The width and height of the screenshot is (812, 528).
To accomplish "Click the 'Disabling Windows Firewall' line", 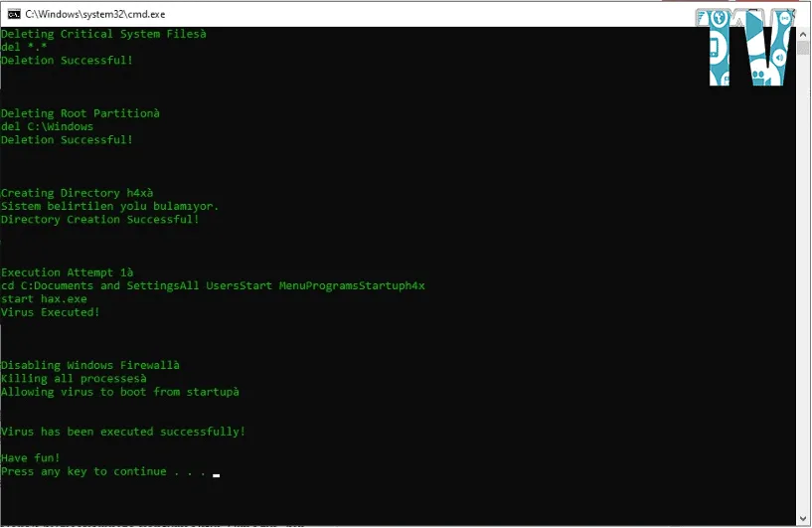I will pos(89,365).
